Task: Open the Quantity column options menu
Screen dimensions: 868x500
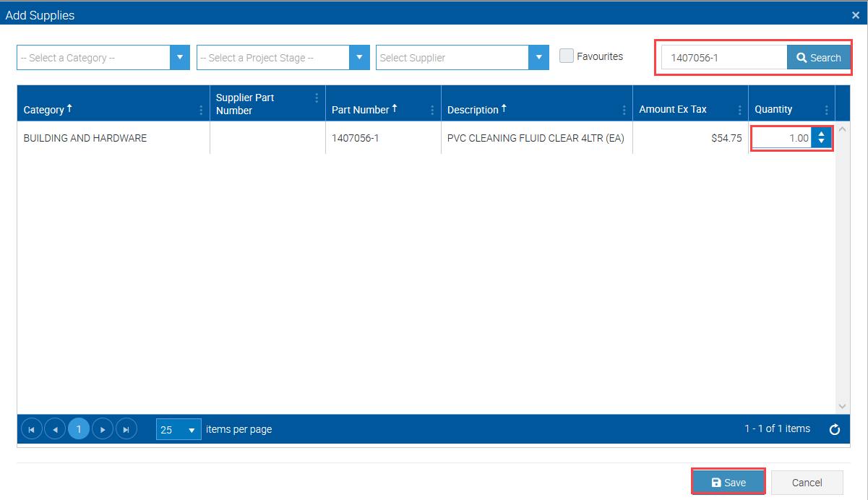Action: coord(826,110)
